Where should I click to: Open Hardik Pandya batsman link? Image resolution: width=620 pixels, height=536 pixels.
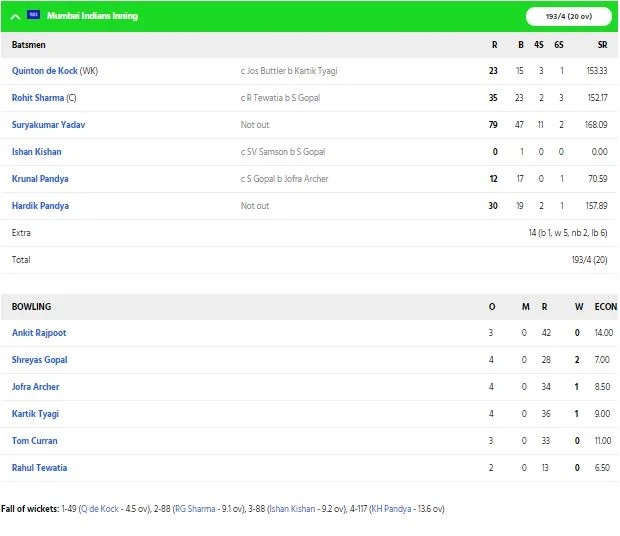click(x=40, y=206)
